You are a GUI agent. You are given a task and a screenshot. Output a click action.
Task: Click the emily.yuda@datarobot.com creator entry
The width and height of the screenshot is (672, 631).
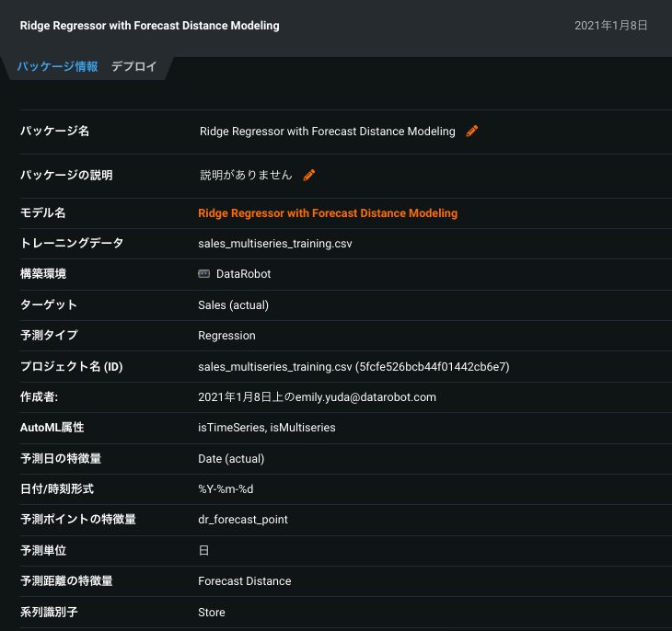[x=317, y=397]
